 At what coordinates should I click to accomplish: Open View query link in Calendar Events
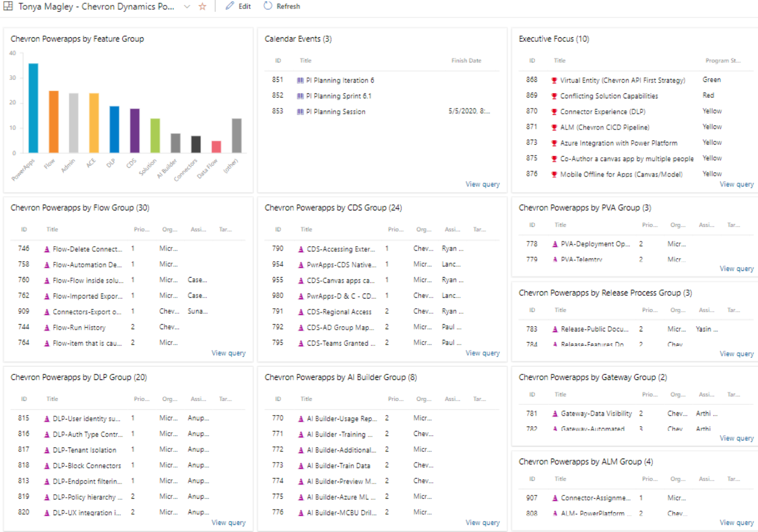click(482, 184)
